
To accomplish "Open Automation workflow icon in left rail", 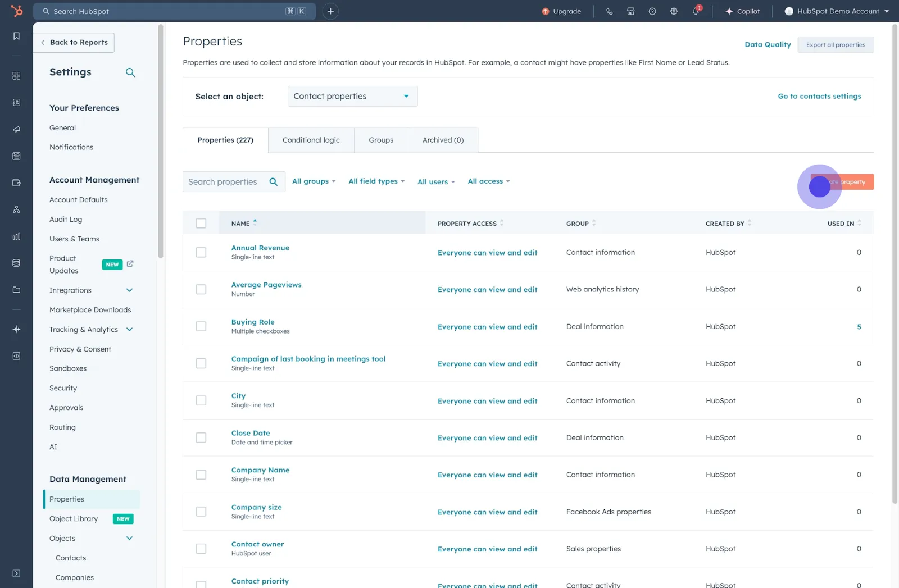I will coord(16,209).
